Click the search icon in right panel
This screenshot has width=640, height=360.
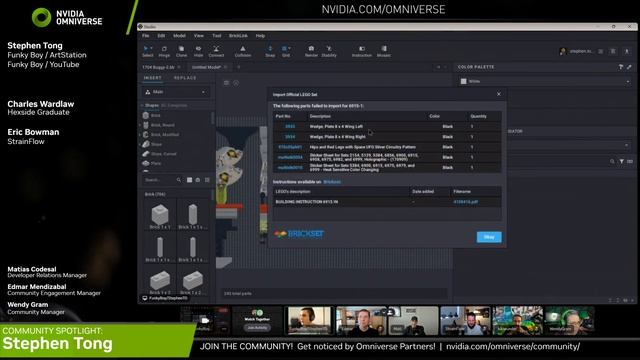pos(612,162)
